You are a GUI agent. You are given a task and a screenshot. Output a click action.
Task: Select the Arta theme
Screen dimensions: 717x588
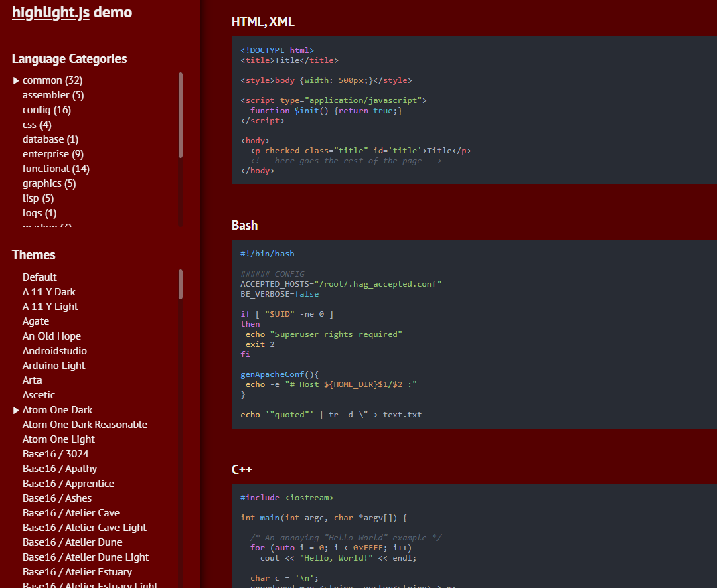[x=32, y=380]
